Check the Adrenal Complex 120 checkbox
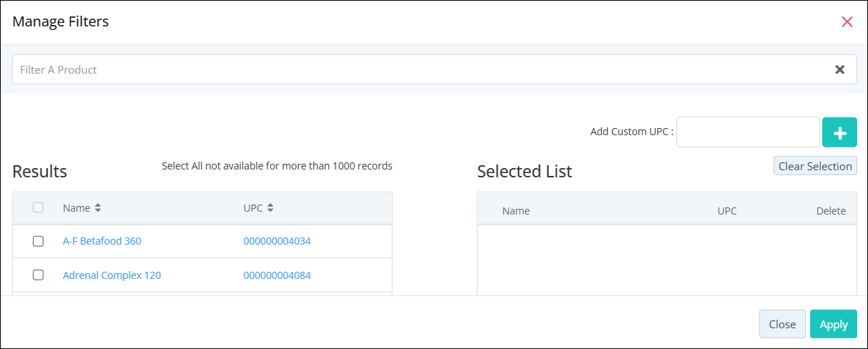The image size is (868, 349). coord(39,275)
